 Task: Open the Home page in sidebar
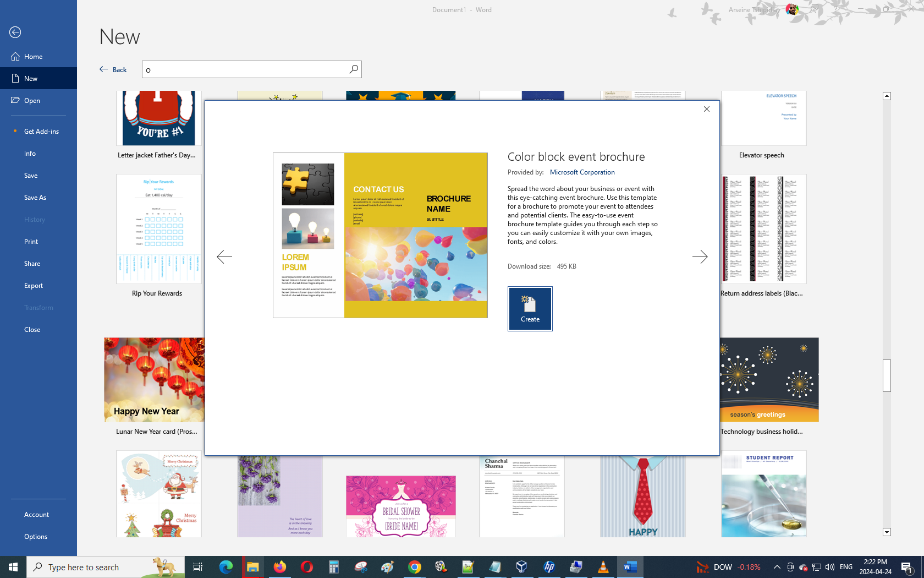[x=33, y=57]
